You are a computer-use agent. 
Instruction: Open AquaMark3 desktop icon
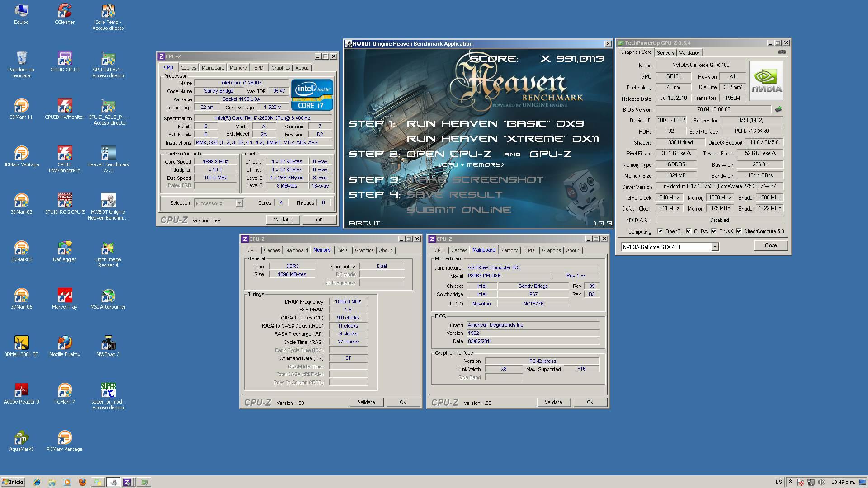coord(21,441)
